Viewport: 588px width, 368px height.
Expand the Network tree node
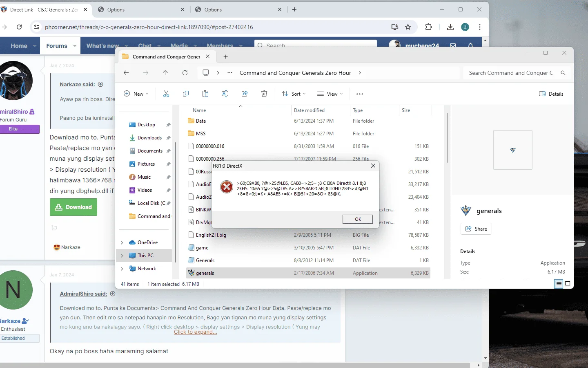pyautogui.click(x=122, y=269)
